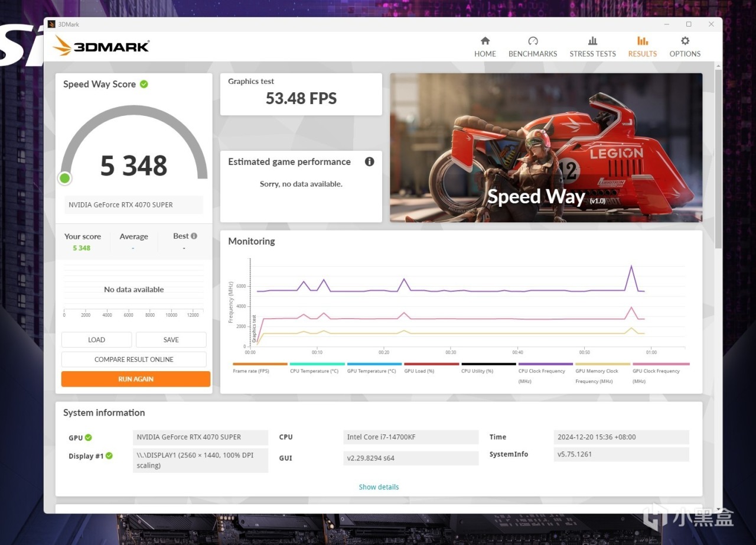
Task: Click the Results chart icon
Action: click(x=643, y=41)
